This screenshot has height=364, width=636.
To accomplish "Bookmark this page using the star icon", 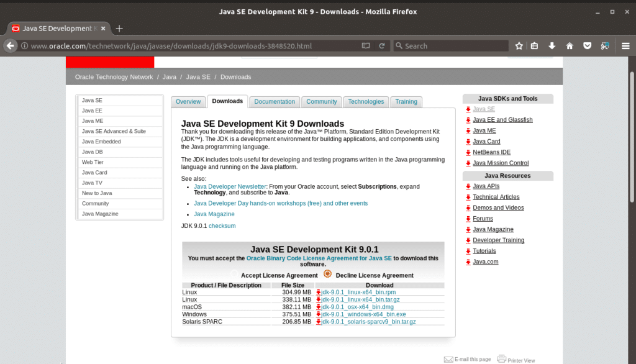I will click(x=519, y=45).
